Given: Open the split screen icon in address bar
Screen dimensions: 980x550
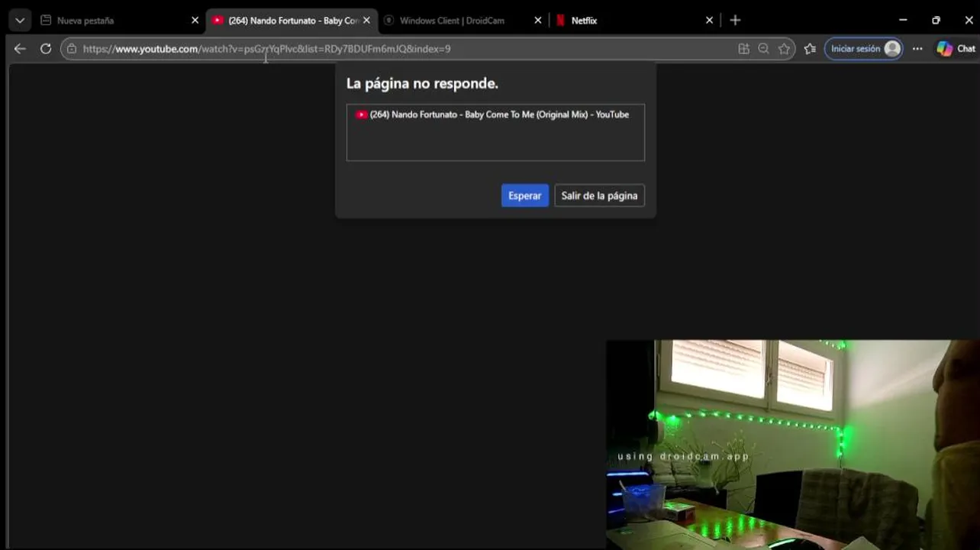Looking at the screenshot, I should click(x=743, y=49).
